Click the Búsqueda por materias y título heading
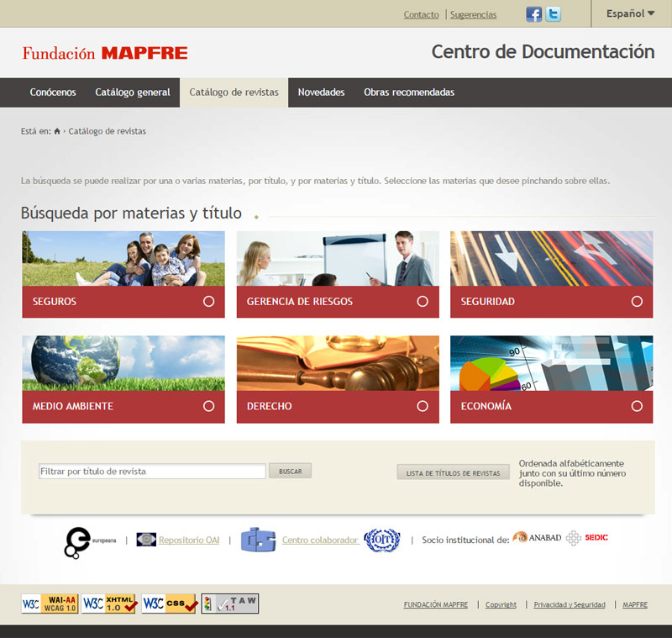Image resolution: width=672 pixels, height=638 pixels. (x=131, y=214)
